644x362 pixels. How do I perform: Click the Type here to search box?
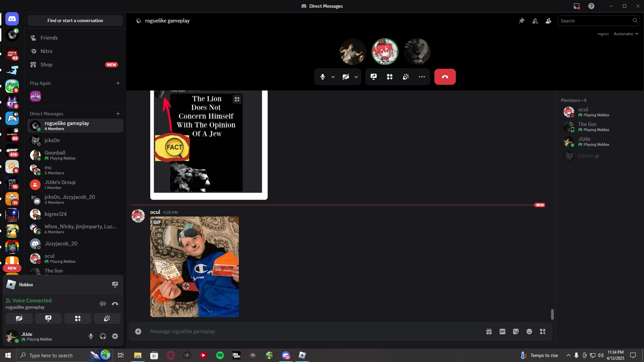click(x=64, y=355)
